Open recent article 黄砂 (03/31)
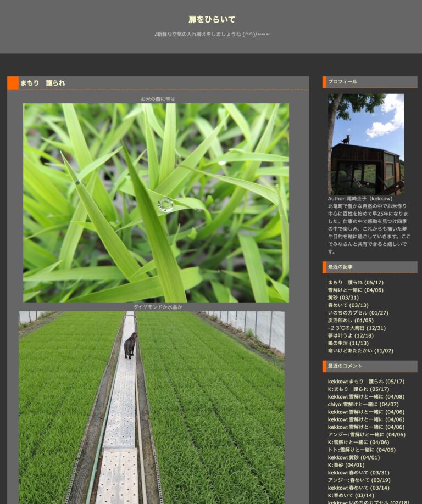 pyautogui.click(x=343, y=298)
